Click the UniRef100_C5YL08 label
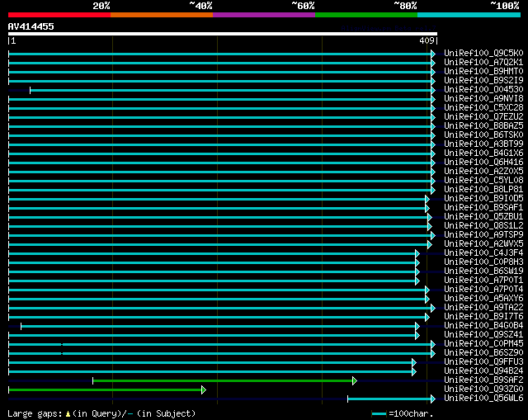The height and width of the screenshot is (420, 528). tap(483, 181)
